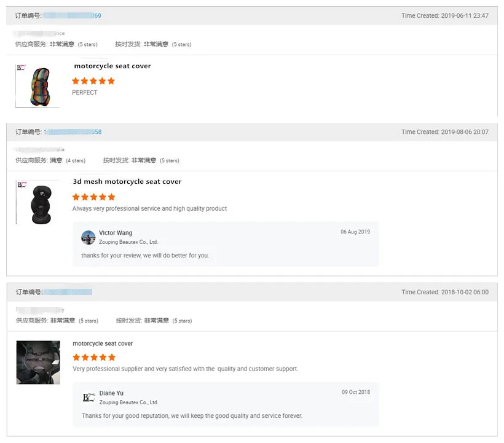The height and width of the screenshot is (443, 504).
Task: Click Diane Yu's company logo avatar
Action: pos(89,398)
